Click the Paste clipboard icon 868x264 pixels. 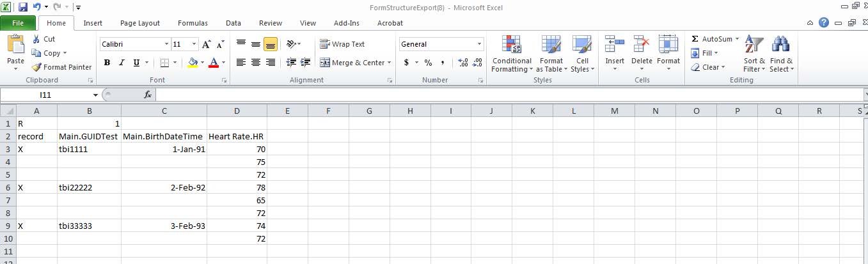click(15, 45)
